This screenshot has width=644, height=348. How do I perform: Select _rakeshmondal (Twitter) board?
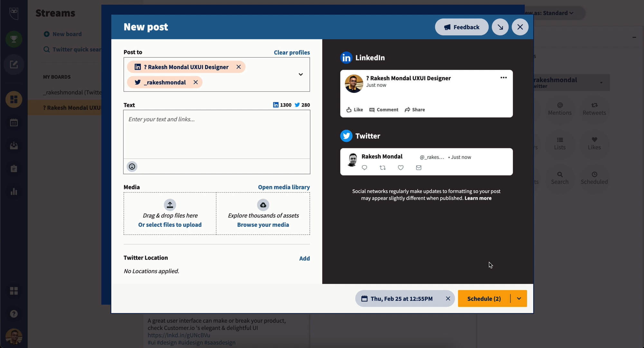pyautogui.click(x=72, y=92)
